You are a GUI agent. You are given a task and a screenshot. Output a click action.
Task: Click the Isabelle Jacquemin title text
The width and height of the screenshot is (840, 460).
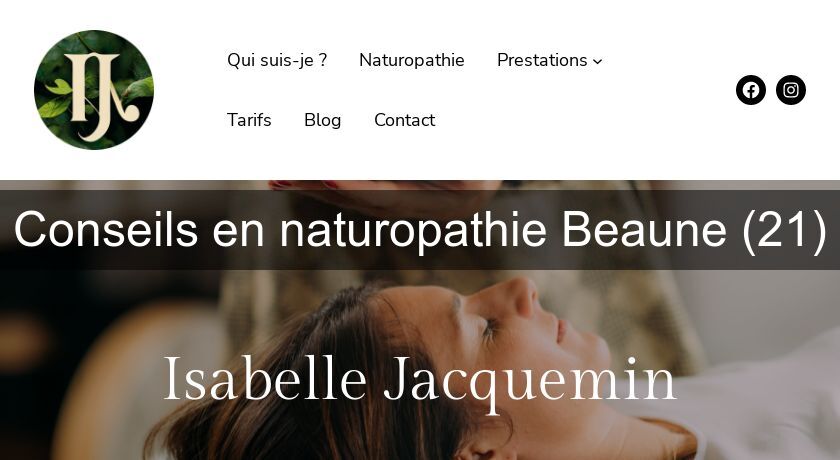419,380
